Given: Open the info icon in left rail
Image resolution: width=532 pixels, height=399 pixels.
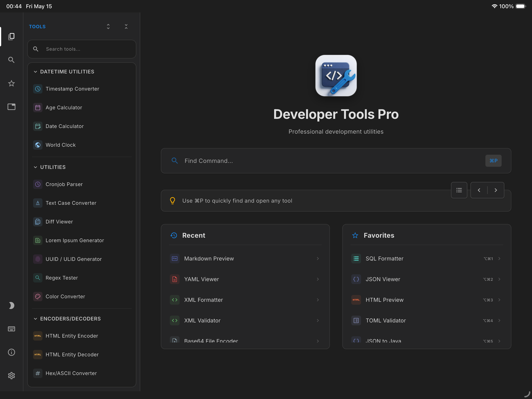Looking at the screenshot, I should pyautogui.click(x=11, y=352).
